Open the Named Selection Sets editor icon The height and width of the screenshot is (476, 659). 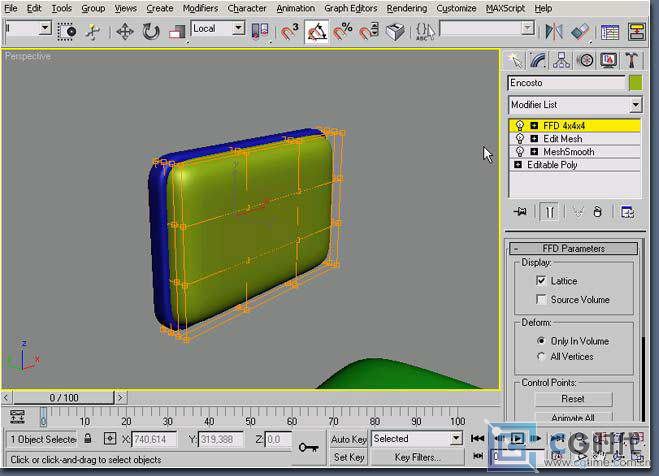pos(425,32)
